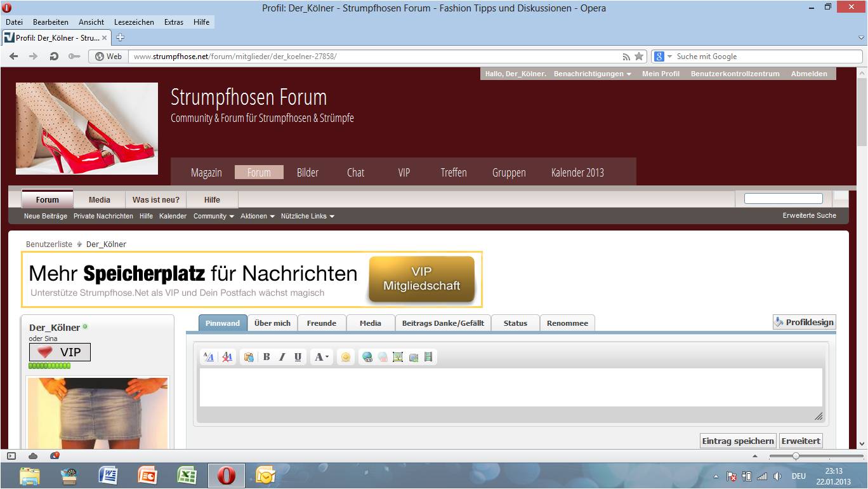The image size is (868, 489).
Task: Open Outlook from the taskbar
Action: (x=265, y=476)
